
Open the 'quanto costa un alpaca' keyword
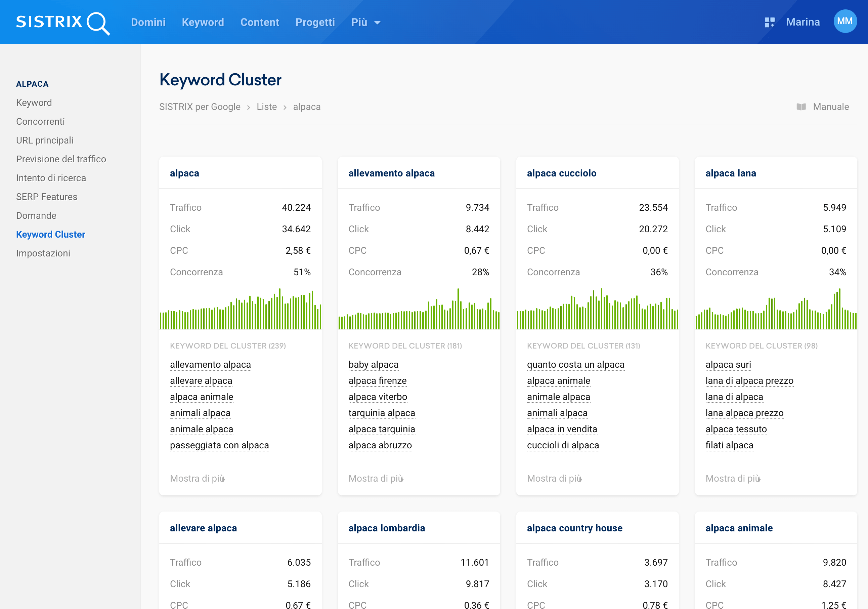tap(575, 365)
